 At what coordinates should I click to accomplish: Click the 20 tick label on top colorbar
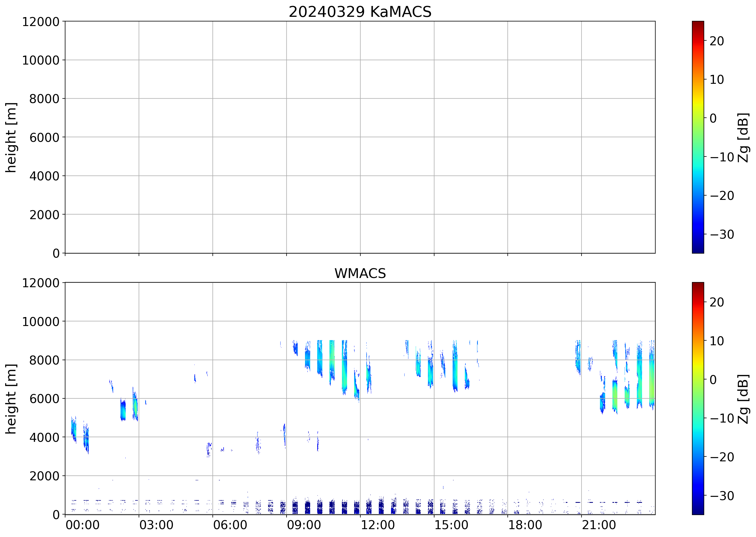(717, 41)
